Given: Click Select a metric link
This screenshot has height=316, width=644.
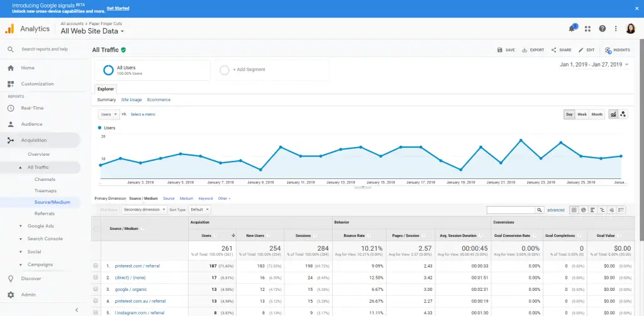Looking at the screenshot, I should pyautogui.click(x=143, y=114).
